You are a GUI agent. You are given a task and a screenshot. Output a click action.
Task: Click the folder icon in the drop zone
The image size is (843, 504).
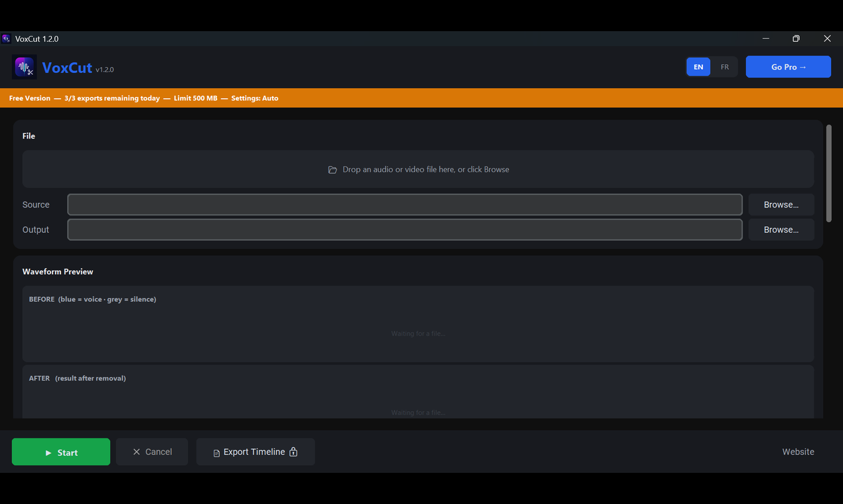(333, 170)
